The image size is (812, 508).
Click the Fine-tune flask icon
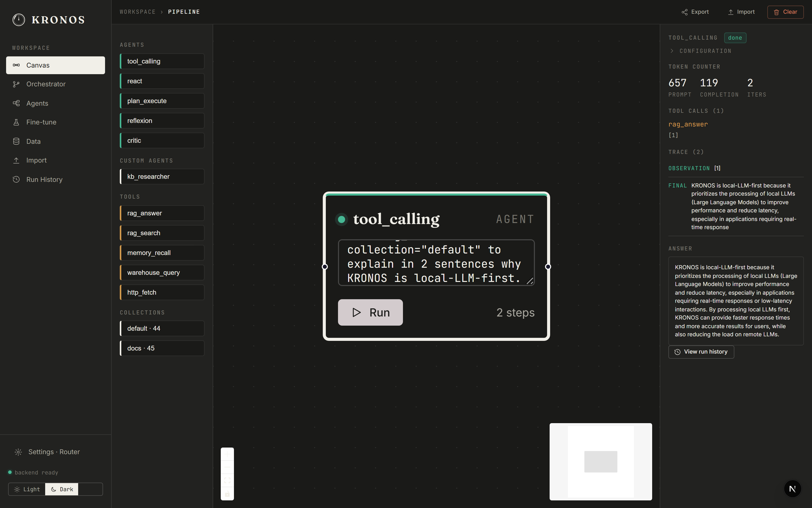(x=16, y=122)
